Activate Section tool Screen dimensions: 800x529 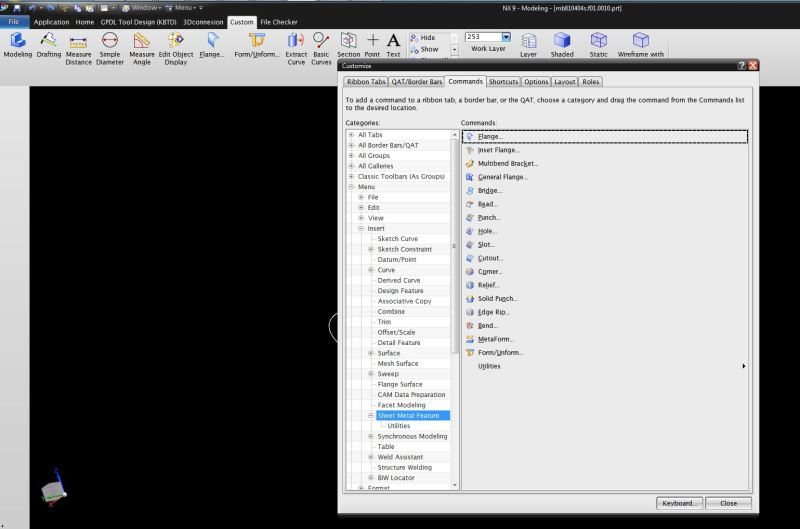[348, 45]
